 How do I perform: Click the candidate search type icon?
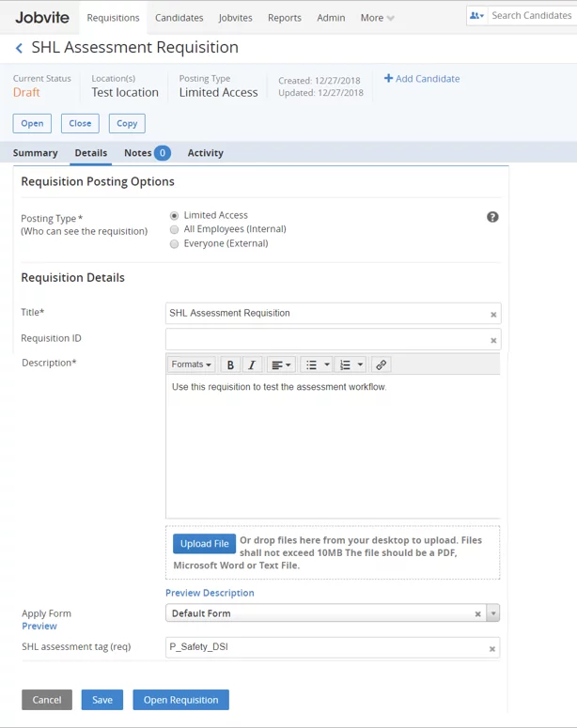(476, 16)
